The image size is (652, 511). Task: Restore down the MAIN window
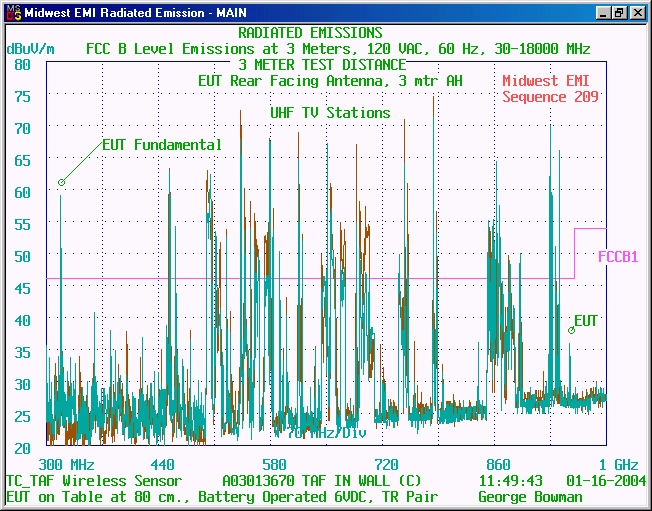tap(620, 13)
